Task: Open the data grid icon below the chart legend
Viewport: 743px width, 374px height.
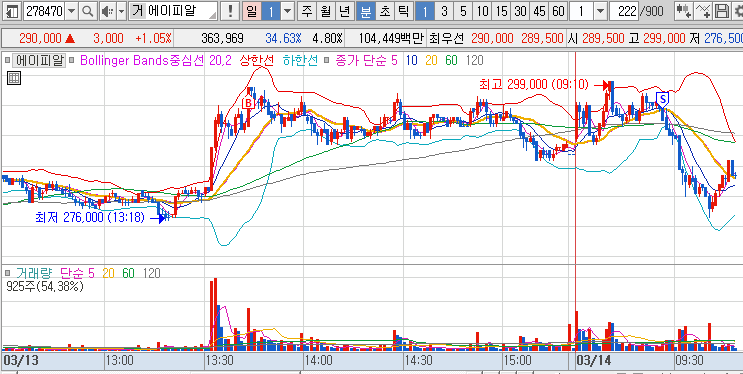Action: (x=14, y=78)
